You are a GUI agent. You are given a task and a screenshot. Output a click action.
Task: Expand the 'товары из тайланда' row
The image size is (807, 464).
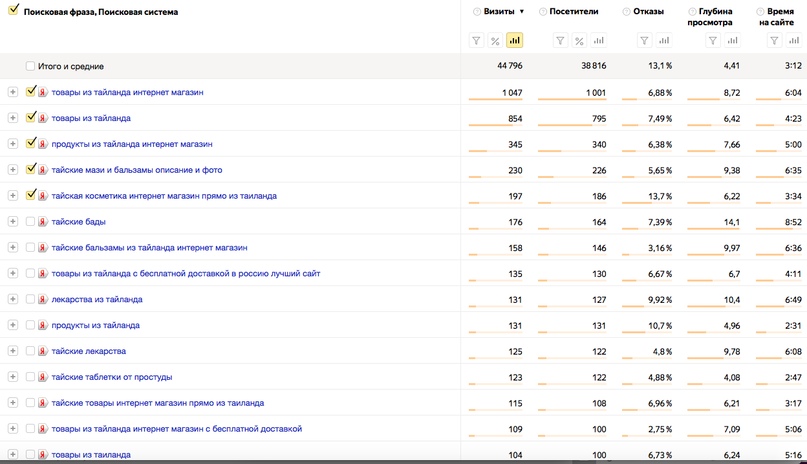click(x=13, y=118)
